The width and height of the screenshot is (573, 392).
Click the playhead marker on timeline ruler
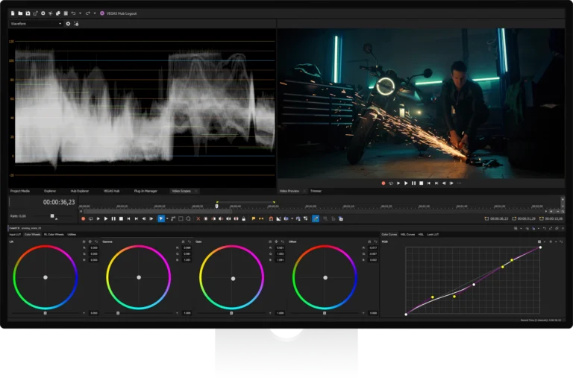[x=216, y=206]
